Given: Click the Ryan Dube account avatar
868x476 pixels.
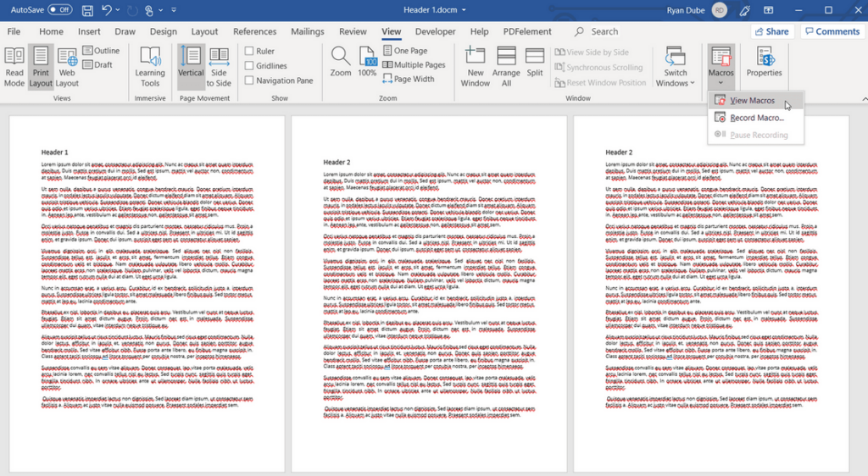Looking at the screenshot, I should coord(720,10).
